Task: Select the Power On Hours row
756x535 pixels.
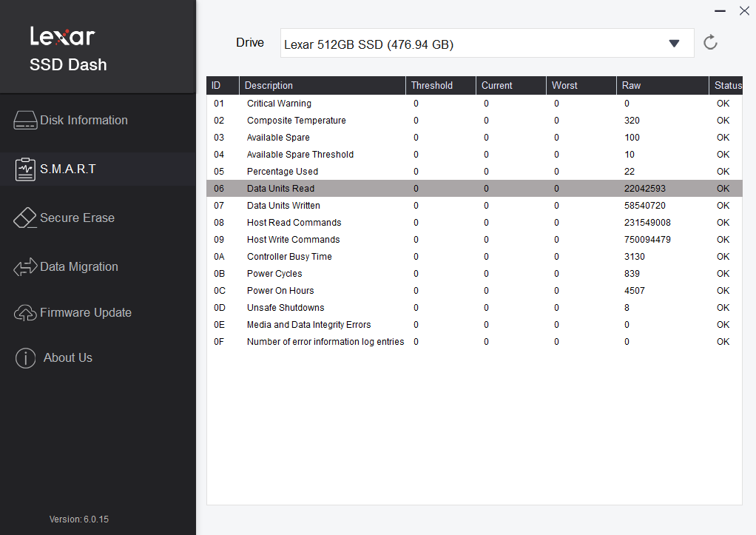Action: (474, 290)
